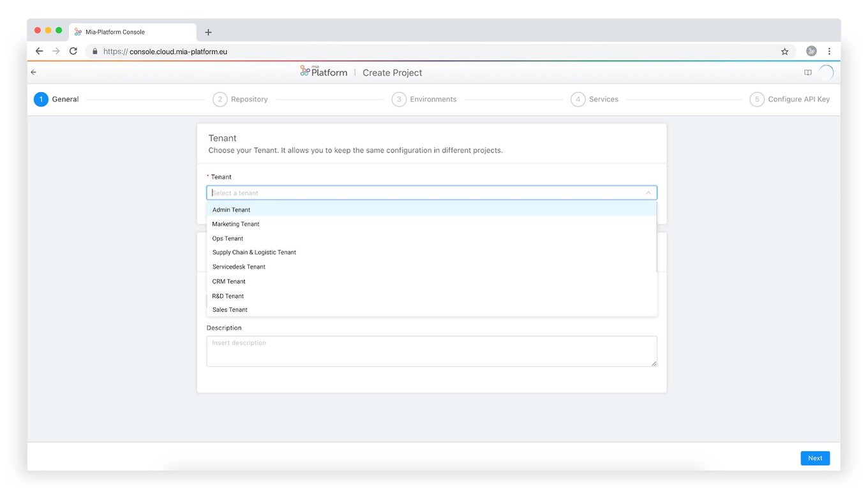Screen dimensions: 868x488
Task: Reload the page with the refresh icon
Action: tap(73, 51)
